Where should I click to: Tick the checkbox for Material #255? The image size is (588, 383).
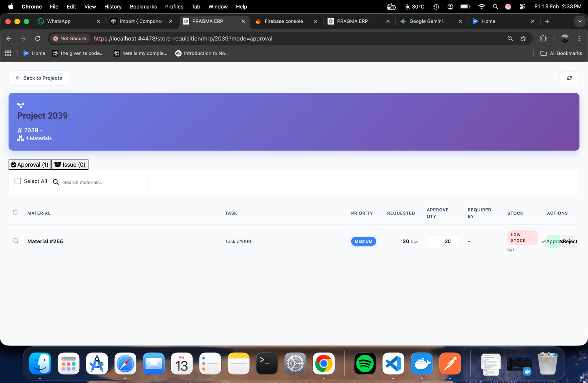(16, 241)
